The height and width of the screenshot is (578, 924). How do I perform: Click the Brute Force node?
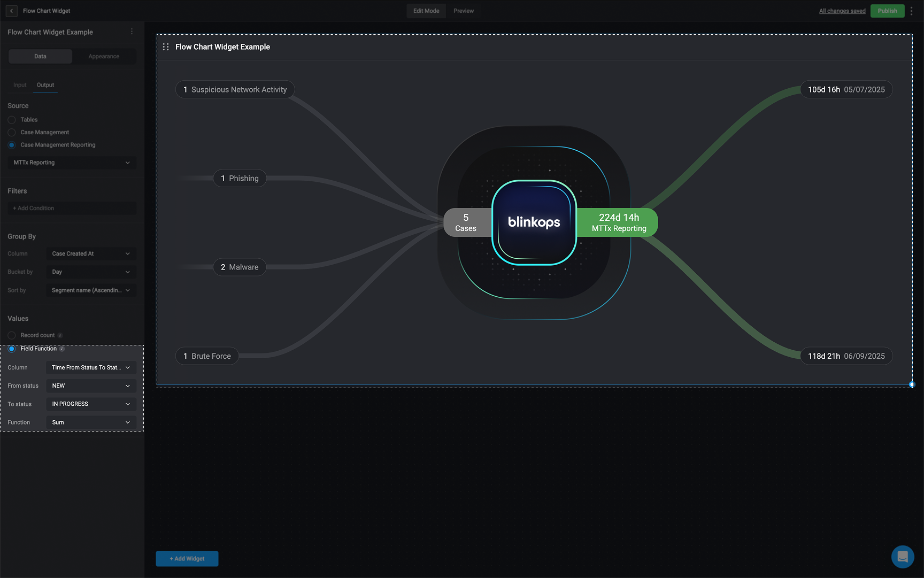(207, 356)
